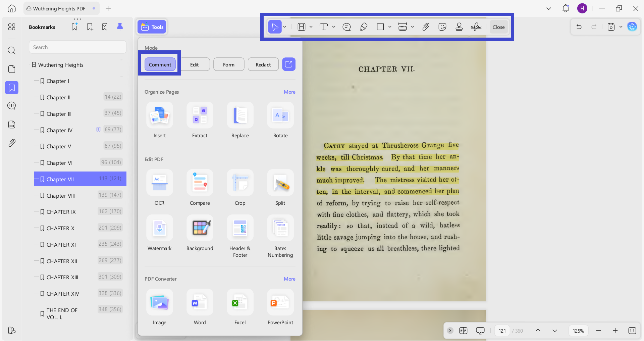644x341 pixels.
Task: Click the attachment paperclip in comment toolbar
Action: point(426,27)
